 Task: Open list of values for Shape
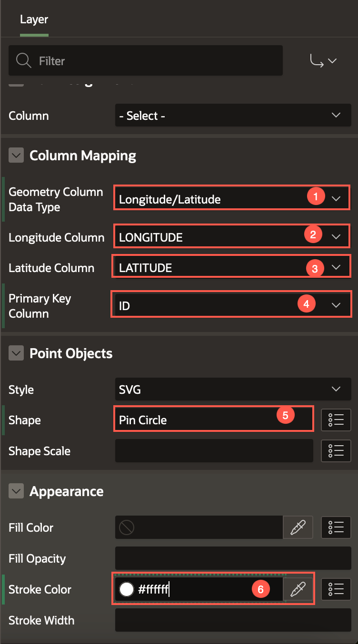336,420
